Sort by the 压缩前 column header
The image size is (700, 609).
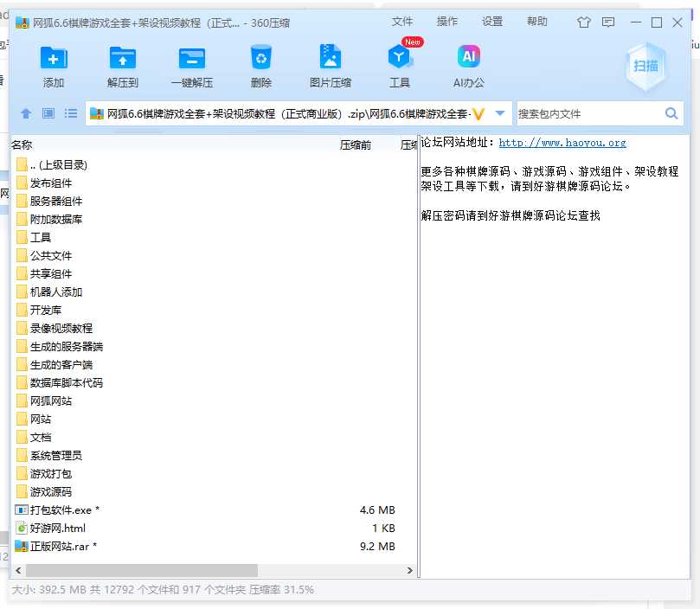[x=356, y=144]
